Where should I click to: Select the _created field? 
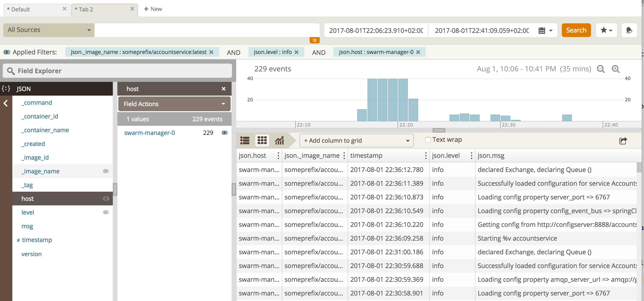(33, 144)
